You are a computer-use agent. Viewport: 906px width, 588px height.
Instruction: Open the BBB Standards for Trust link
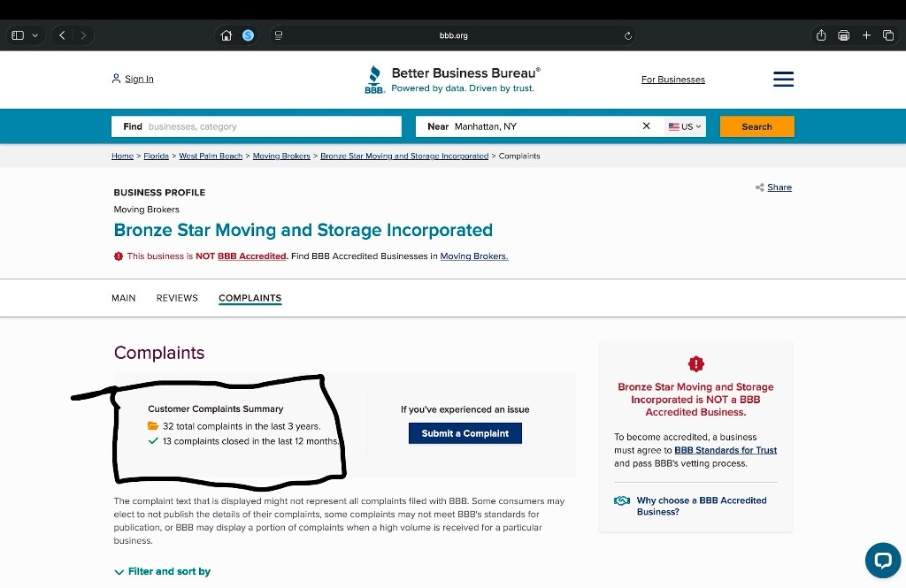pos(726,450)
